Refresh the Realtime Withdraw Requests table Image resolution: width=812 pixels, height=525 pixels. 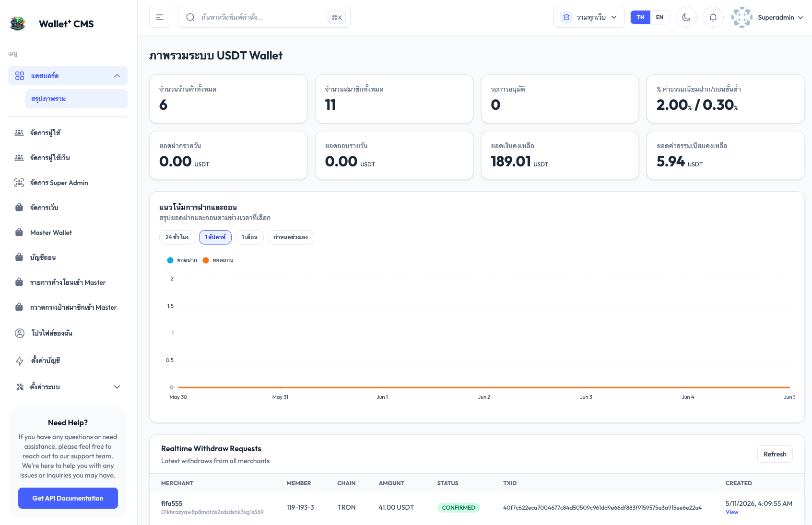(775, 454)
